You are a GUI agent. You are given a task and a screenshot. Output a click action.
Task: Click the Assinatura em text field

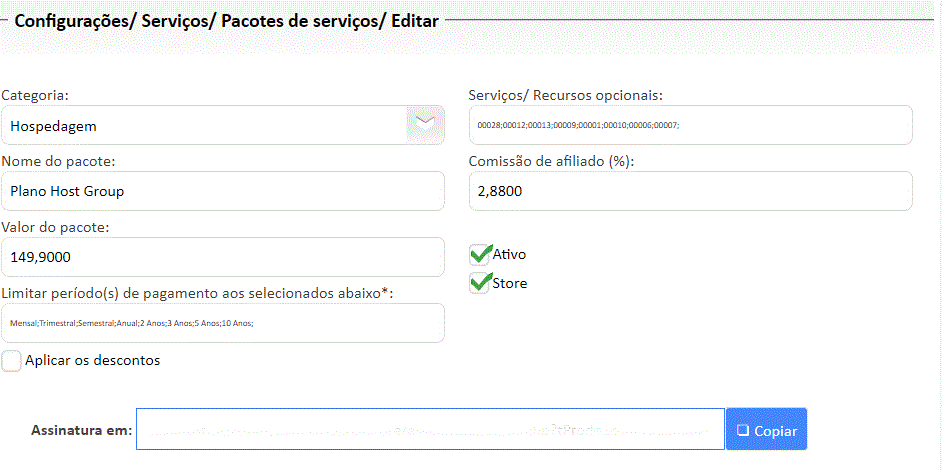click(x=430, y=430)
